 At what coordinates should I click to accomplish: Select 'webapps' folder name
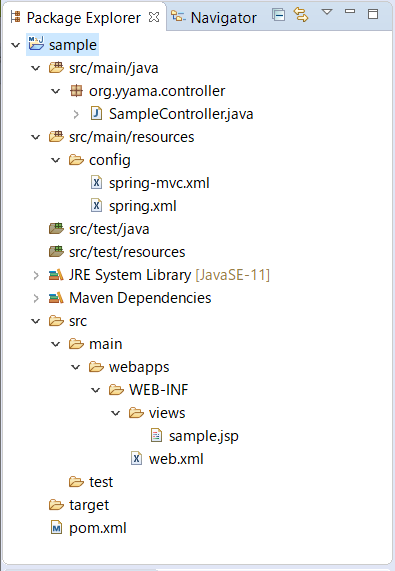[139, 367]
